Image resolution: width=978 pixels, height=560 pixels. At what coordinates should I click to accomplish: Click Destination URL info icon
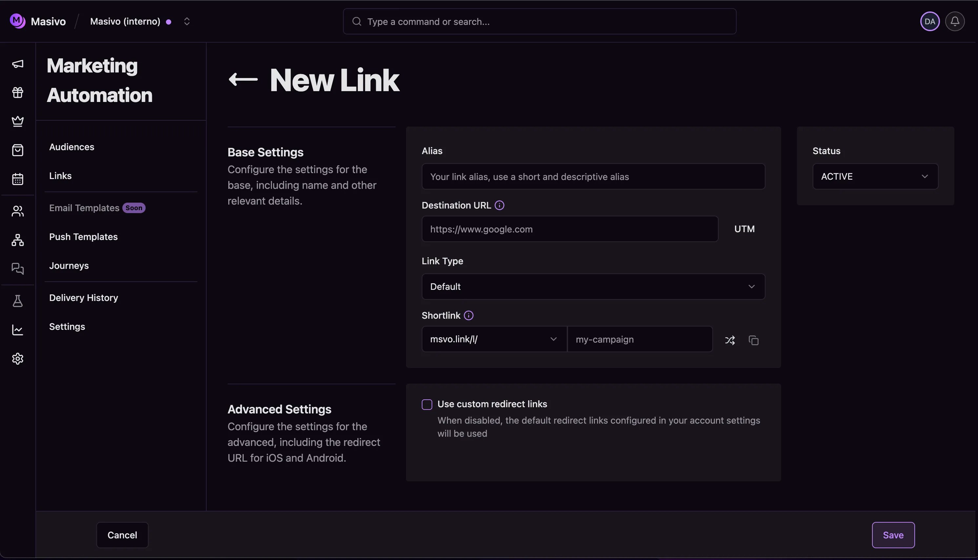tap(499, 205)
